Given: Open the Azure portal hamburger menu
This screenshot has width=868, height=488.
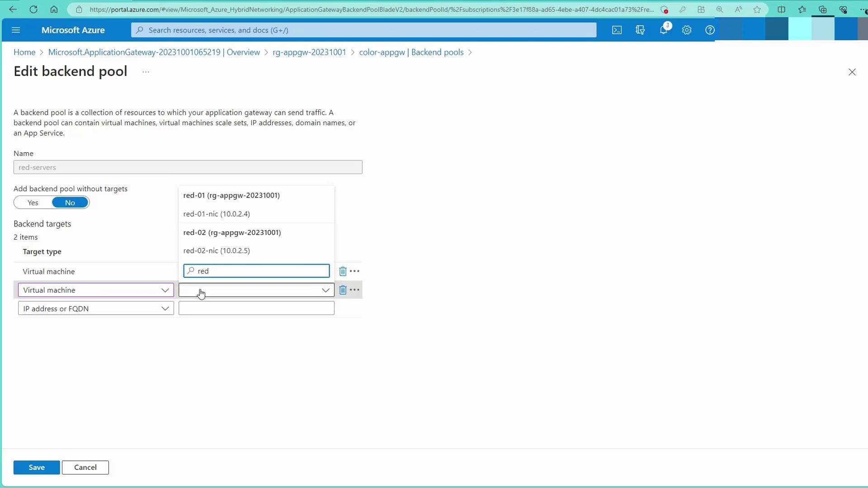Looking at the screenshot, I should point(16,30).
